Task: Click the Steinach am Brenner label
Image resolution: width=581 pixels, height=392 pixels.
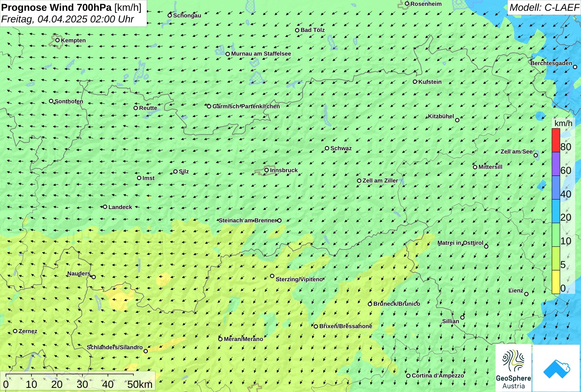Action: coord(247,220)
